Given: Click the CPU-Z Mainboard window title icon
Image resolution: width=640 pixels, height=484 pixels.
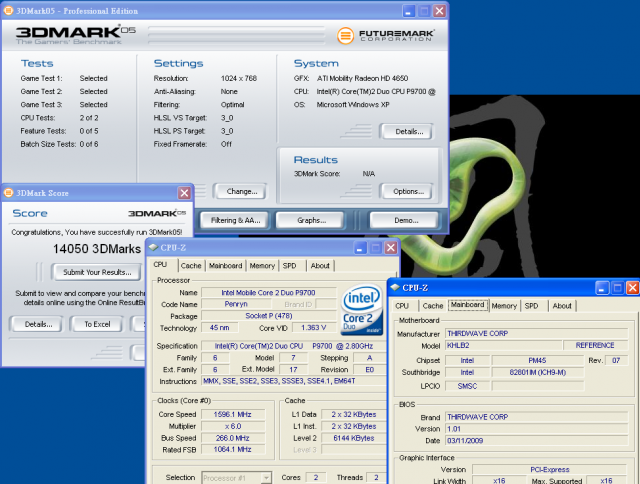Looking at the screenshot, I should click(395, 287).
